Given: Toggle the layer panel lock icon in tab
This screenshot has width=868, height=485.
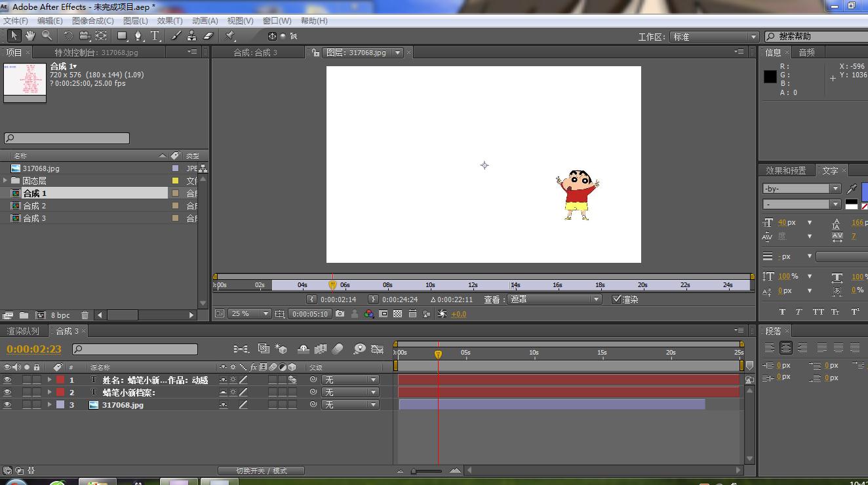Looking at the screenshot, I should point(316,52).
